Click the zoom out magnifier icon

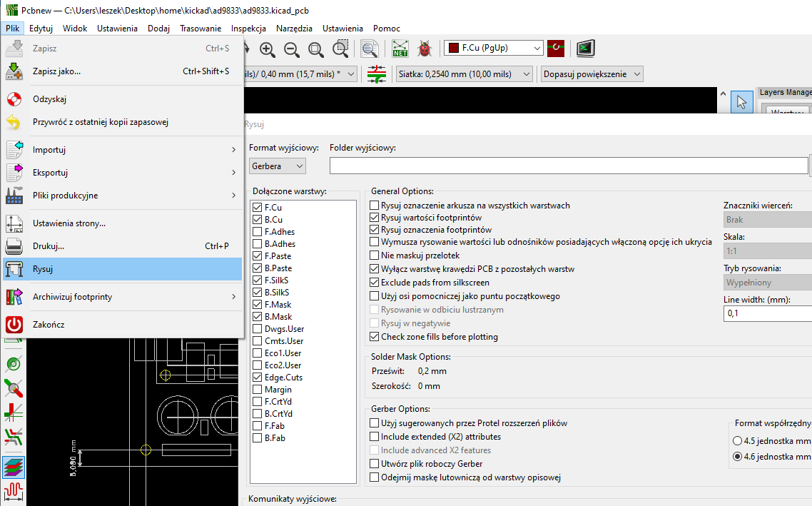(291, 49)
